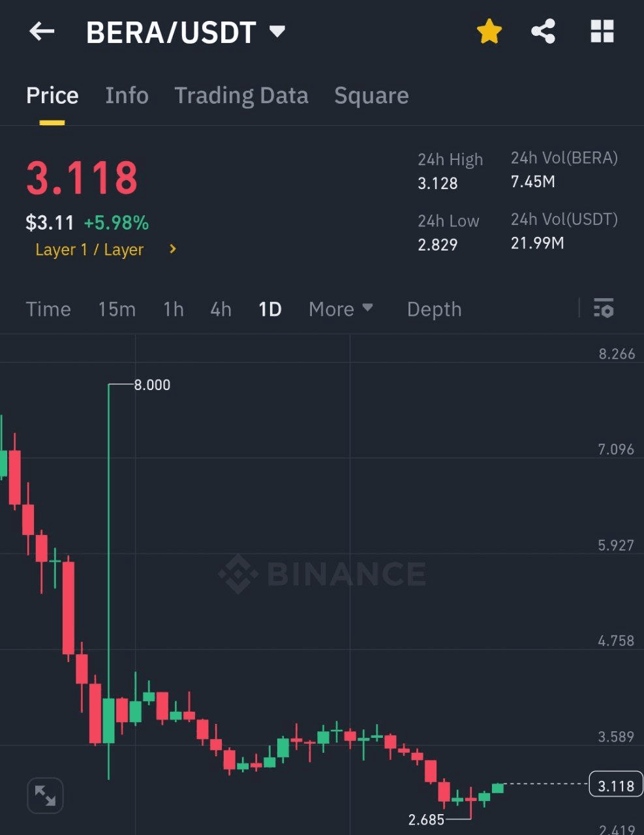Expand the Layer 1 / Layer category chevron
This screenshot has height=835, width=644.
(x=173, y=249)
